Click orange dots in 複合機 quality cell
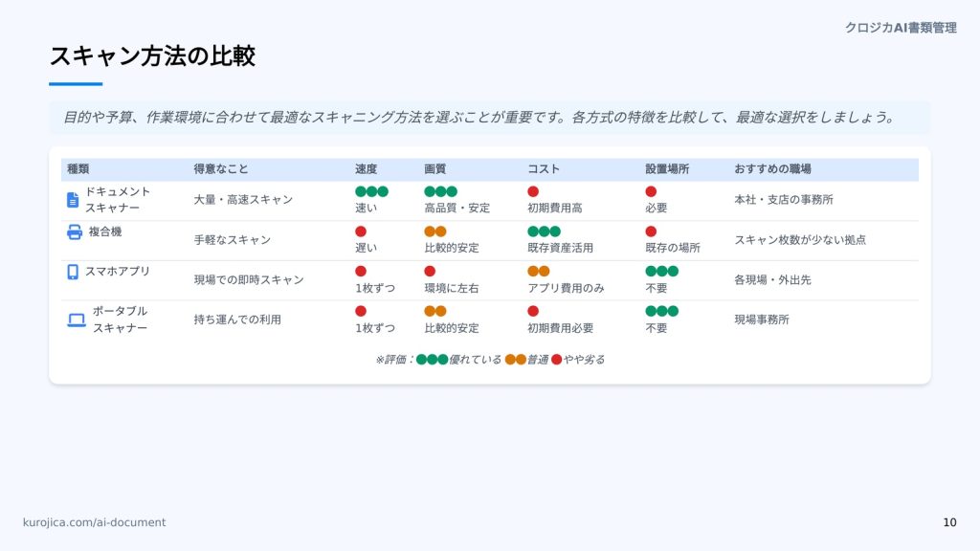The image size is (980, 551). click(x=435, y=231)
